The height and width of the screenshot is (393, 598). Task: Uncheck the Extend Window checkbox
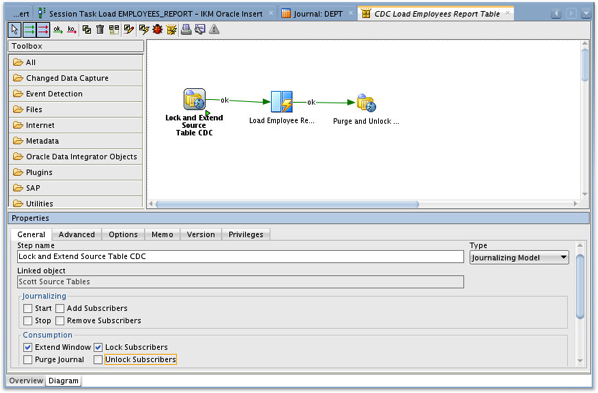tap(27, 347)
